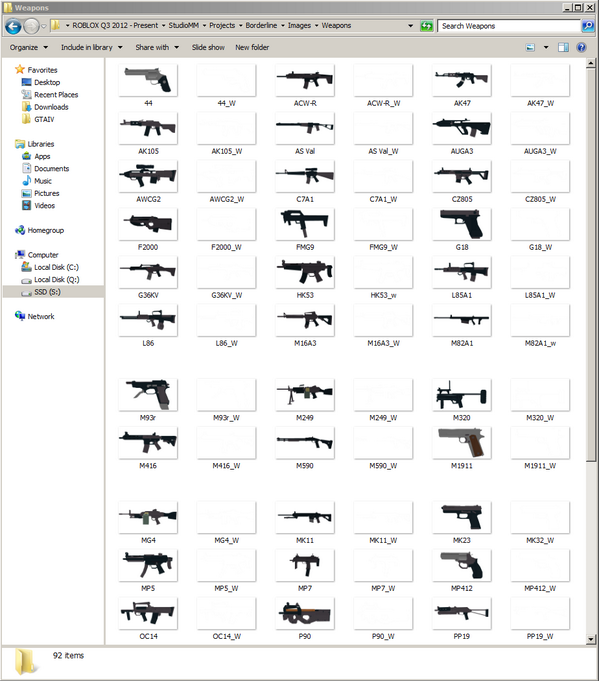Select the M82A1 rifle image
Image resolution: width=599 pixels, height=681 pixels.
pyautogui.click(x=462, y=320)
